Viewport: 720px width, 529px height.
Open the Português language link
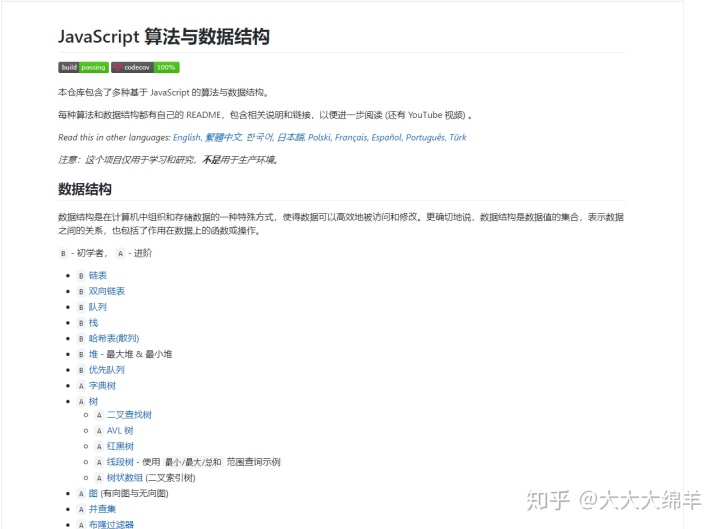pyautogui.click(x=425, y=137)
